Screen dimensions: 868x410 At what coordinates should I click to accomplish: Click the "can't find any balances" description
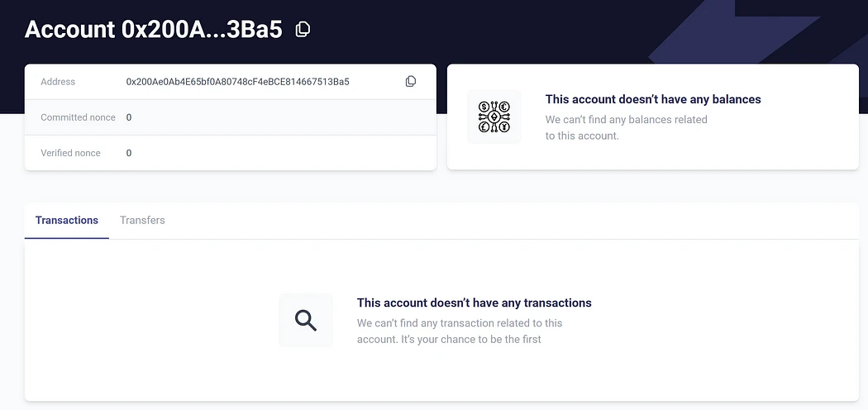626,127
